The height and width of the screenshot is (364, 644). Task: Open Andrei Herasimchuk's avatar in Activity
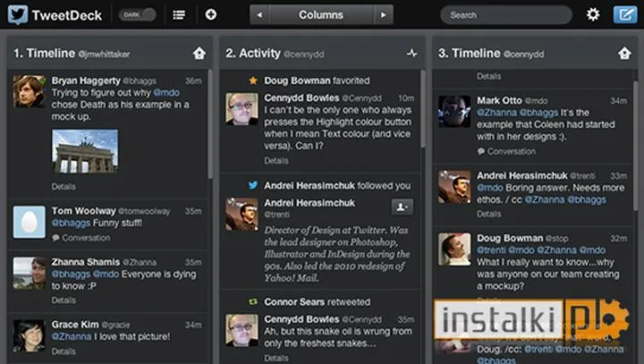click(241, 214)
